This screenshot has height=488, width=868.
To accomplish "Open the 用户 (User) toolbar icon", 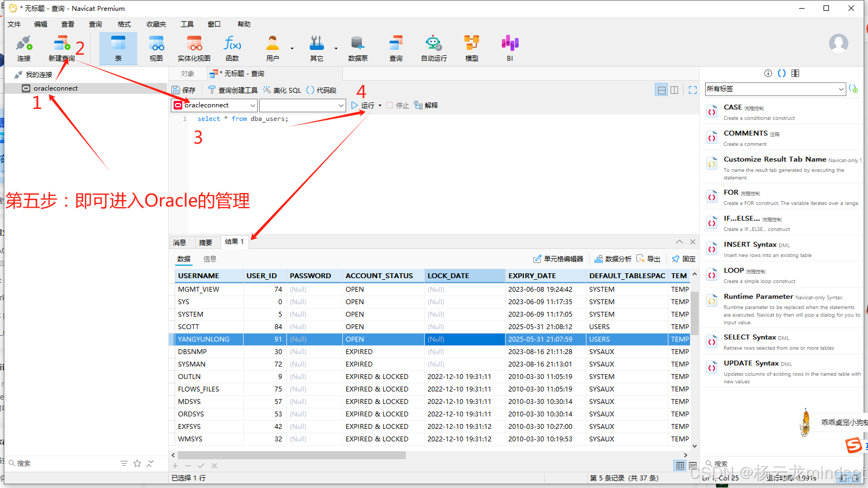I will point(273,48).
